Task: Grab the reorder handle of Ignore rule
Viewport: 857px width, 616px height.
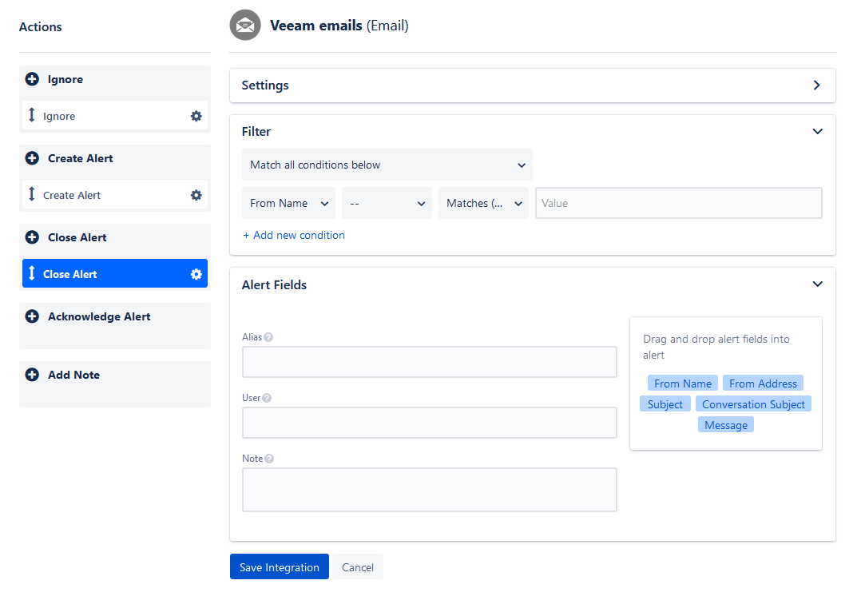Action: [x=32, y=115]
